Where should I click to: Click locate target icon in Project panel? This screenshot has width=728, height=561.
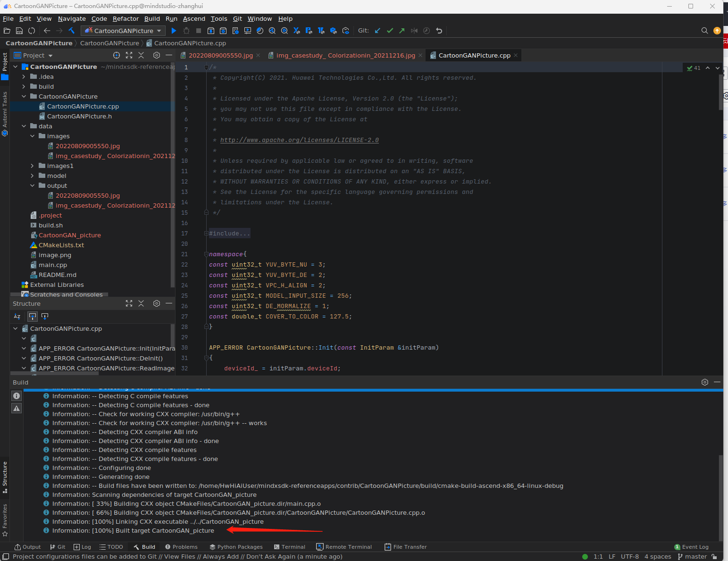tap(117, 55)
